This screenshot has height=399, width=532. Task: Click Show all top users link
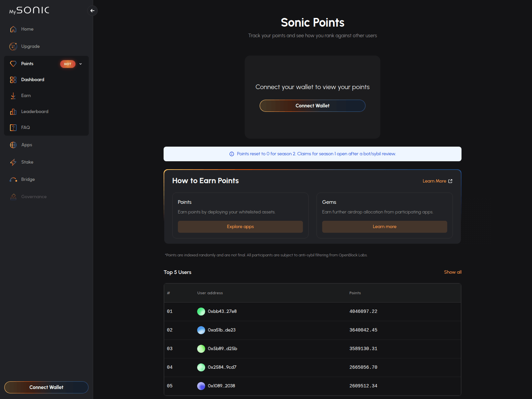[453, 272]
